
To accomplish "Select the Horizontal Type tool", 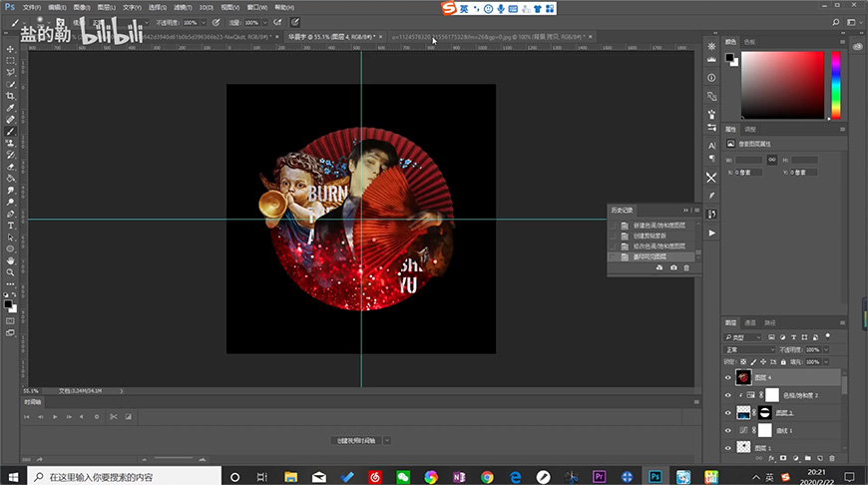I will pos(10,226).
